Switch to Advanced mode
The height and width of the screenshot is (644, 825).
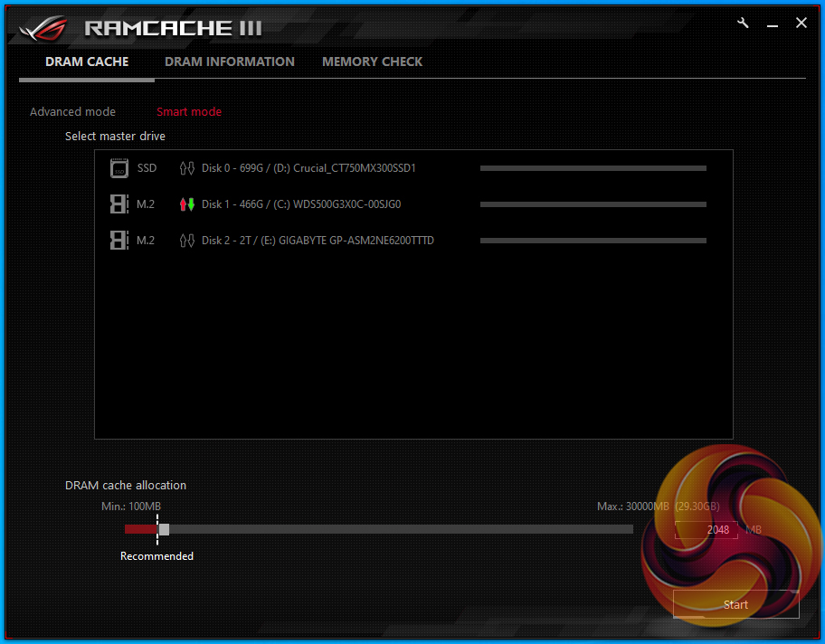[x=72, y=111]
